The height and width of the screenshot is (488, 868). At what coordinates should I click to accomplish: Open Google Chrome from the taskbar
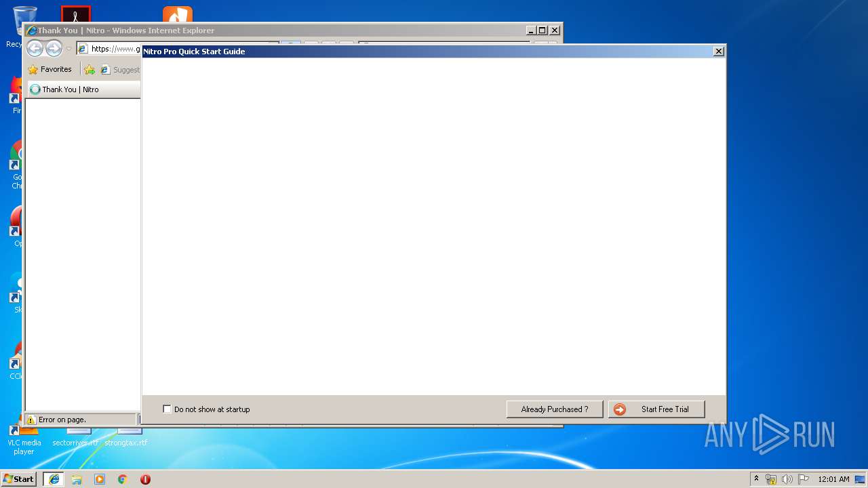pyautogui.click(x=123, y=479)
